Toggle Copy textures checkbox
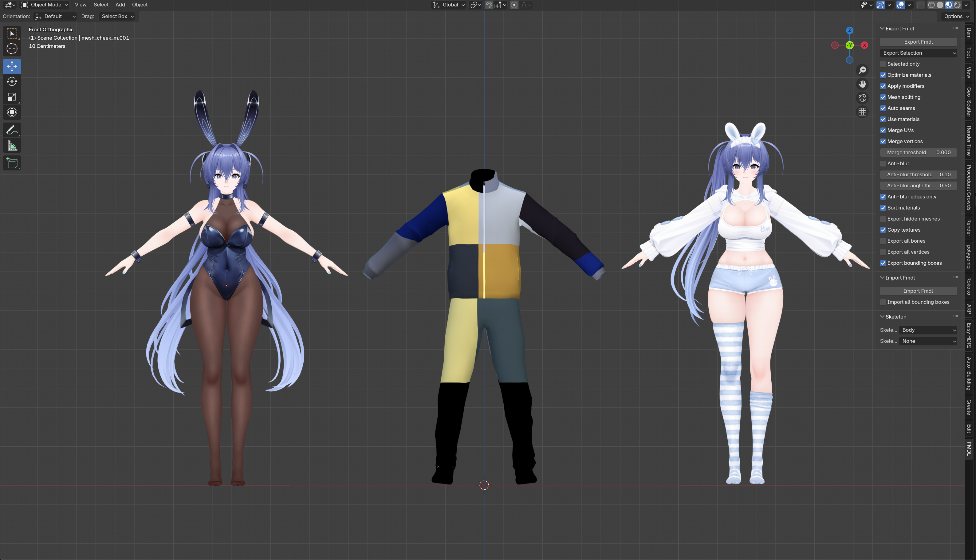Image resolution: width=976 pixels, height=560 pixels. pyautogui.click(x=883, y=230)
